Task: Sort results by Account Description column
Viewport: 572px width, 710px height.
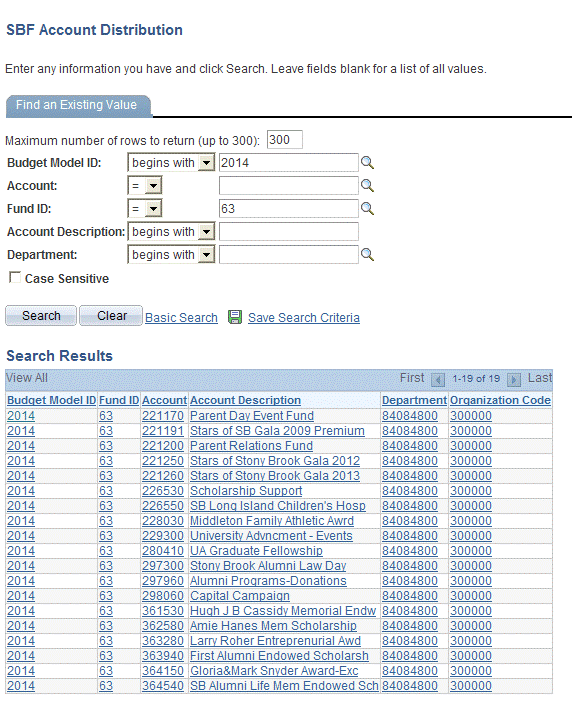Action: pos(245,400)
